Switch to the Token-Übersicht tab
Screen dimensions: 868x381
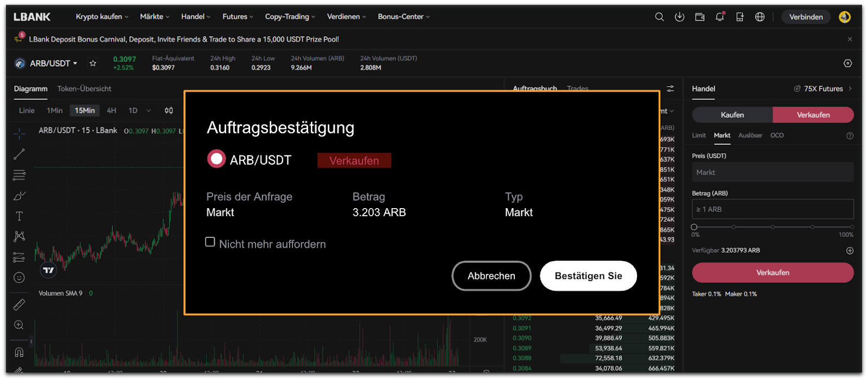[x=84, y=89]
